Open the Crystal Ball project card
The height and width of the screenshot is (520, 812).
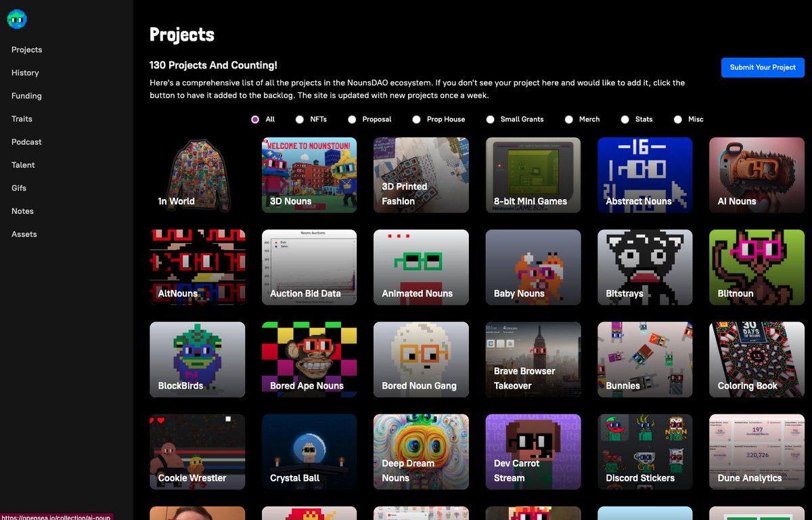tap(309, 452)
